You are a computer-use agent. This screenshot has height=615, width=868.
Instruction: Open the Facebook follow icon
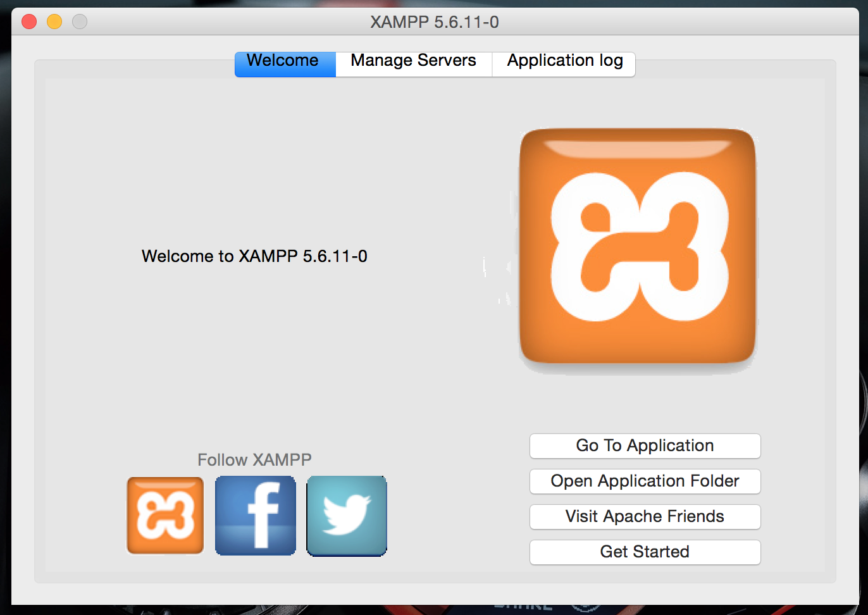click(256, 515)
